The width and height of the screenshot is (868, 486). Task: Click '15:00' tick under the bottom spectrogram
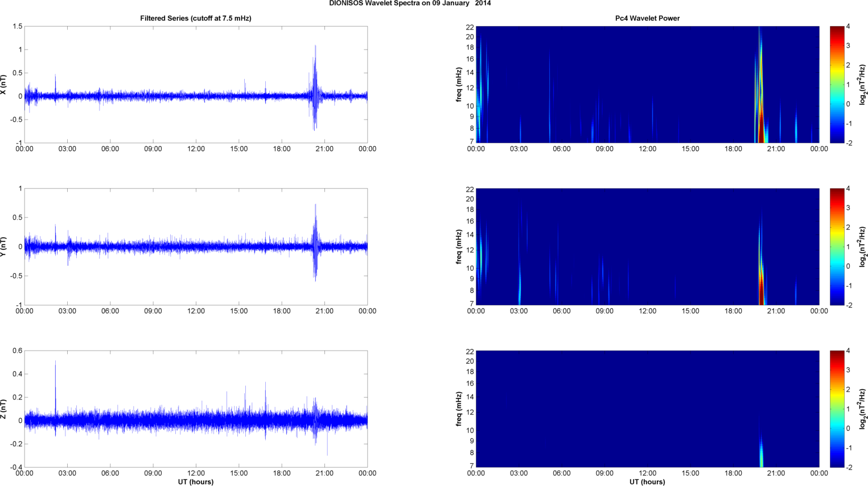690,473
